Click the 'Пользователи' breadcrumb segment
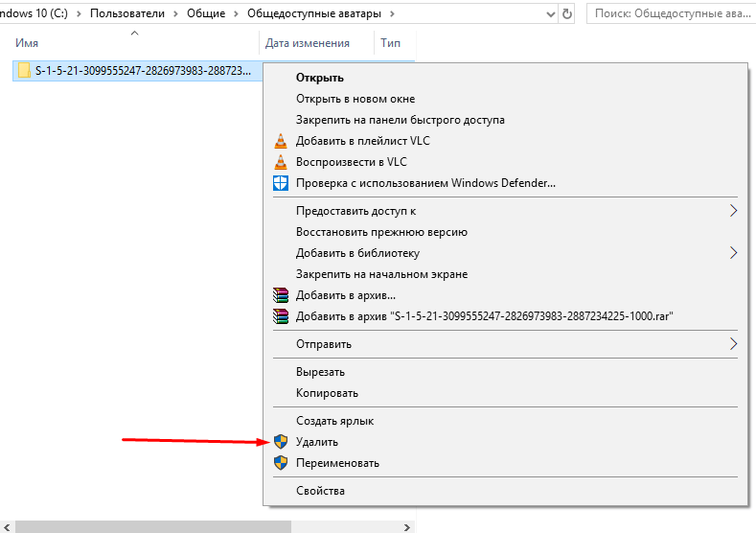 pos(127,13)
